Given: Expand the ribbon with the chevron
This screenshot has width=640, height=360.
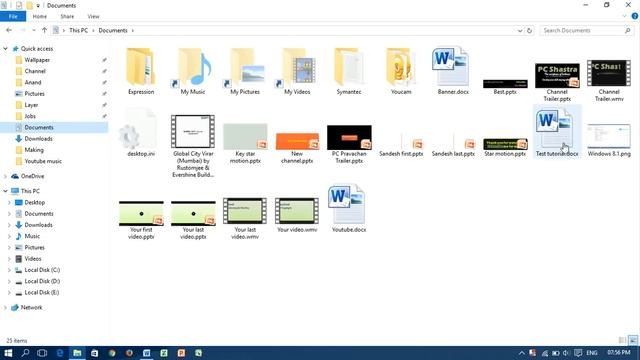Looking at the screenshot, I should pyautogui.click(x=624, y=16).
